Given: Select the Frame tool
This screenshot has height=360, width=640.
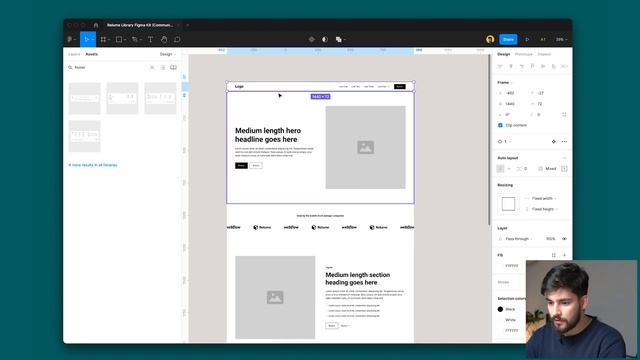Looking at the screenshot, I should 103,40.
